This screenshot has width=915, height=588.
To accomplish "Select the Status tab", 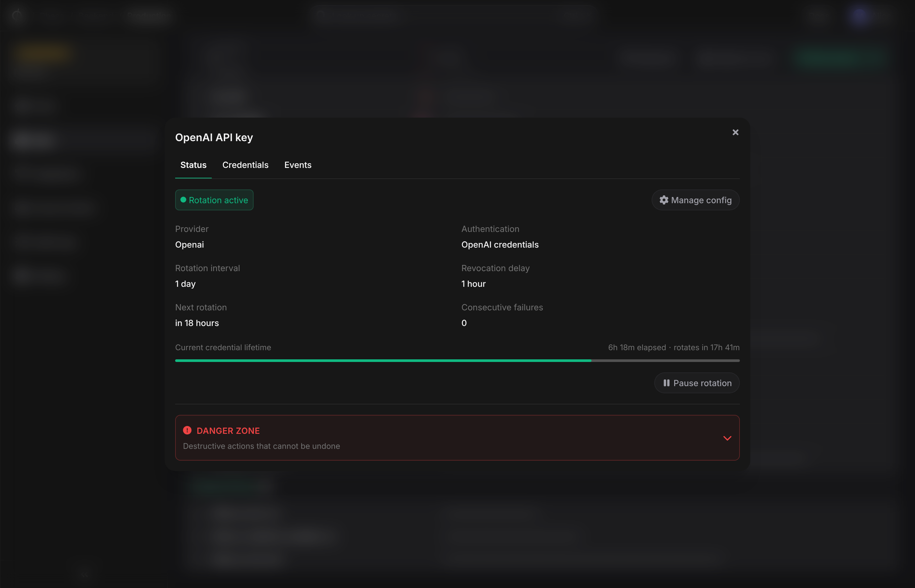I will 193,165.
